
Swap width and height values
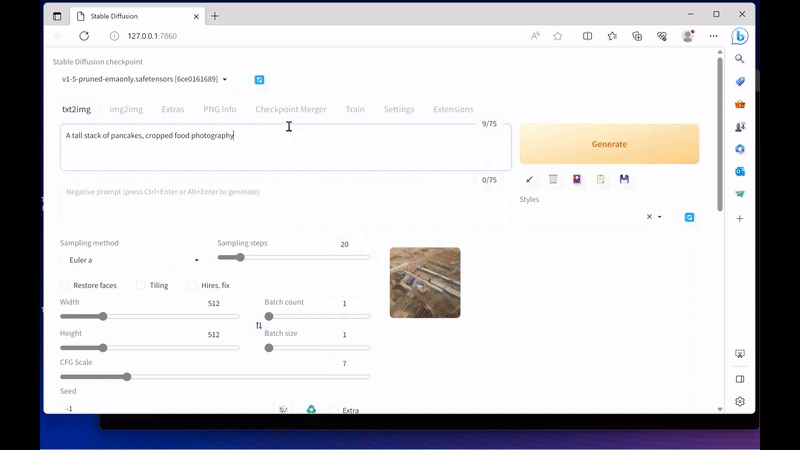point(259,326)
